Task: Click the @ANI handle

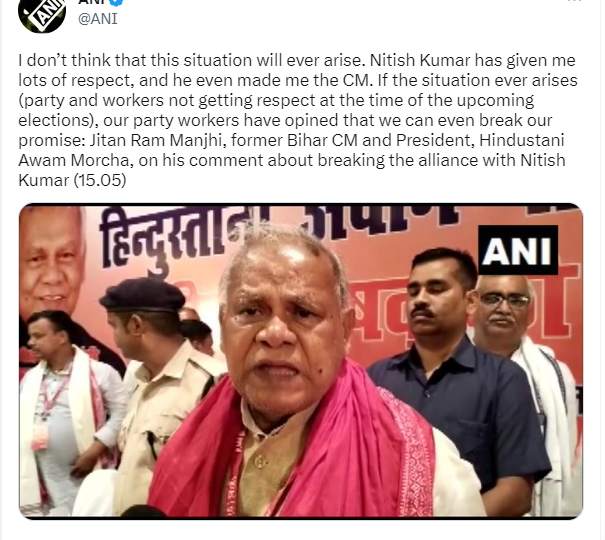Action: (x=98, y=19)
